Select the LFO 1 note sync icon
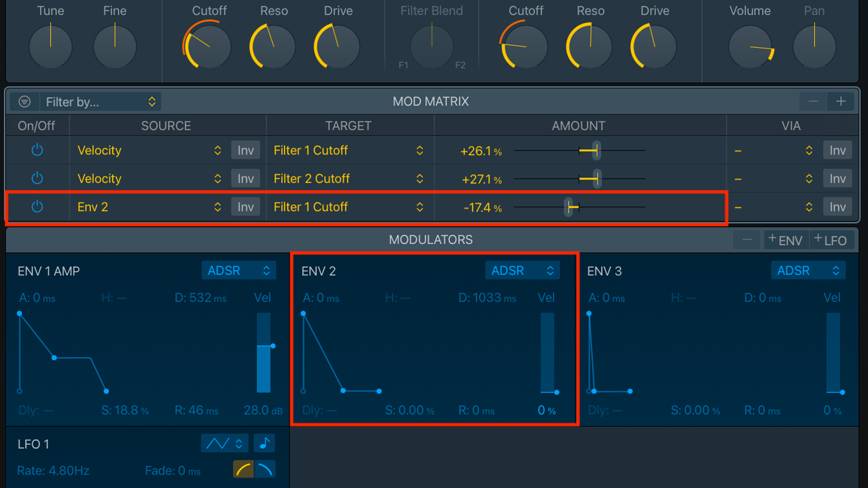 point(264,443)
